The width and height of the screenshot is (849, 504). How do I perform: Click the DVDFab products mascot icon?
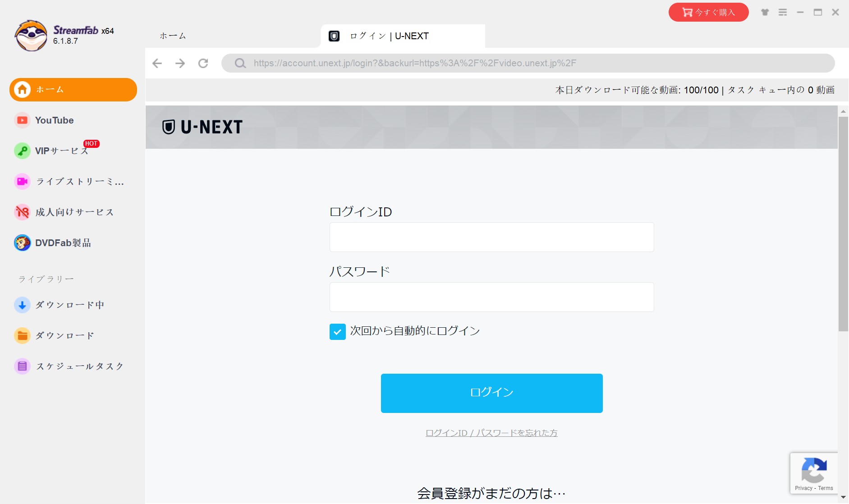[22, 243]
